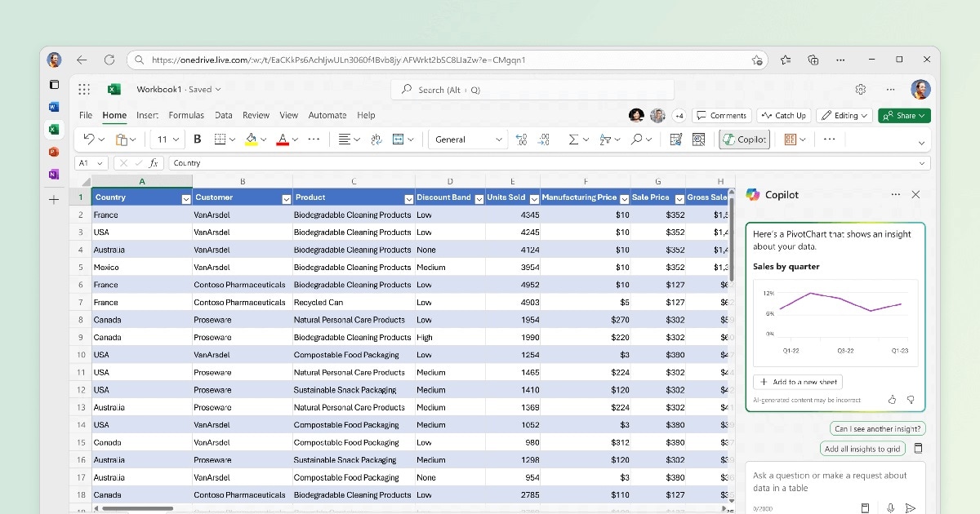Click the microphone icon in Copilot prompt
Screen dimensions: 980x514
[x=891, y=507]
